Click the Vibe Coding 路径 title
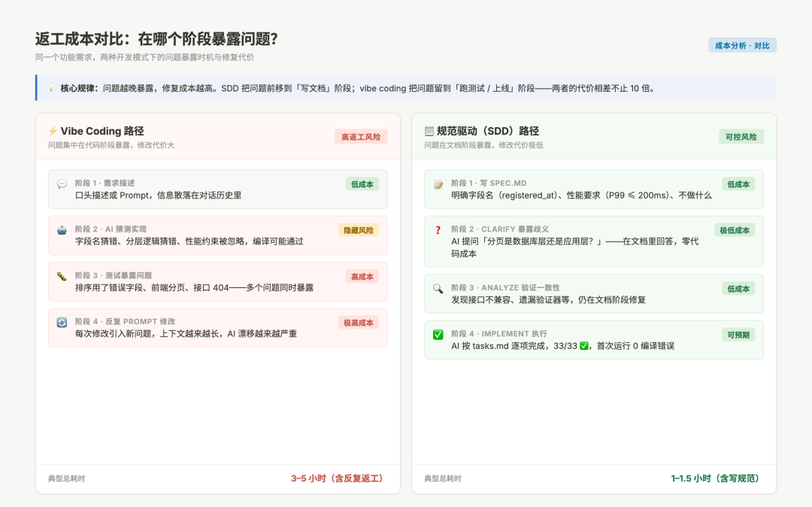812x507 pixels. [x=102, y=131]
